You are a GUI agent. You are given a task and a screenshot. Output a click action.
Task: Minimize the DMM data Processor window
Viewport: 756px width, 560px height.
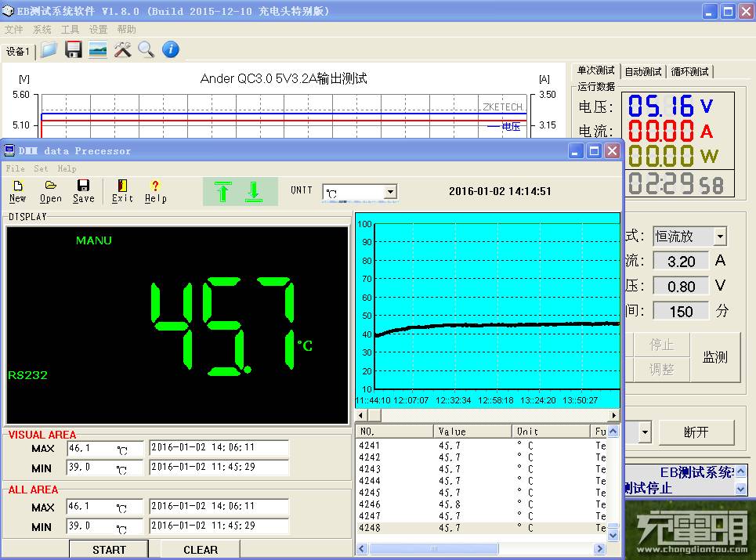[576, 151]
